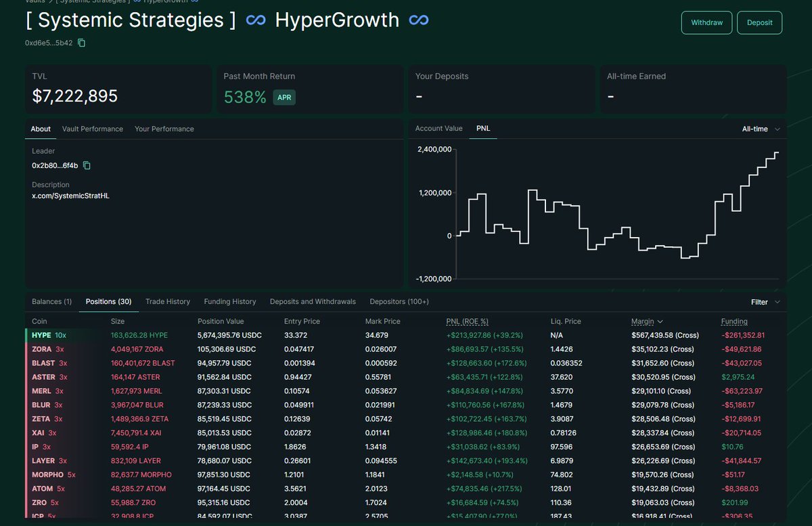Image resolution: width=812 pixels, height=526 pixels.
Task: Click HYPE funding value -$261,352.81
Action: point(743,335)
